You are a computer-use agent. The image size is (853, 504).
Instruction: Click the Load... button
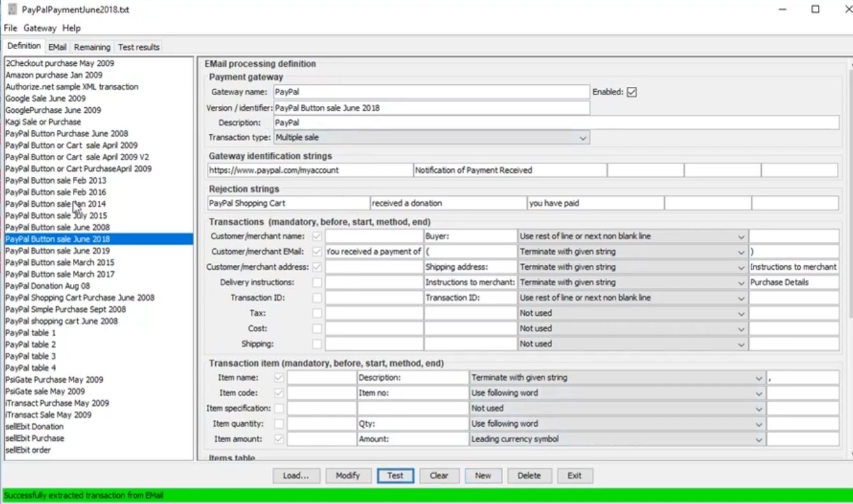pyautogui.click(x=296, y=476)
